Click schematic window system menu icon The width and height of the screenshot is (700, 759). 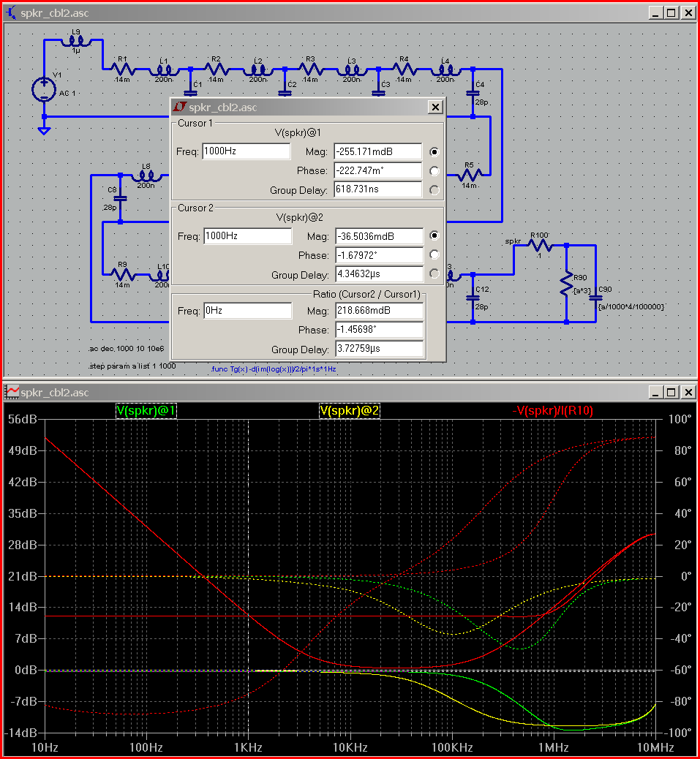click(12, 12)
